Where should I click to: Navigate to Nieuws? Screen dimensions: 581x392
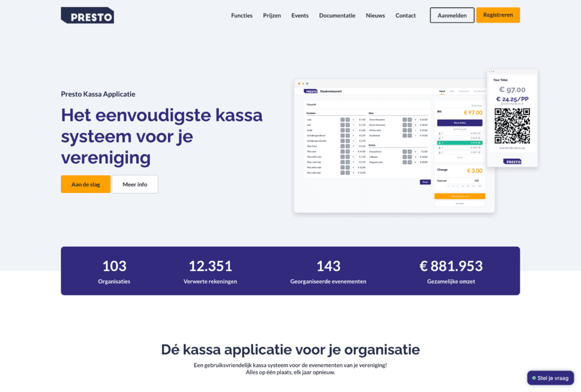[376, 15]
